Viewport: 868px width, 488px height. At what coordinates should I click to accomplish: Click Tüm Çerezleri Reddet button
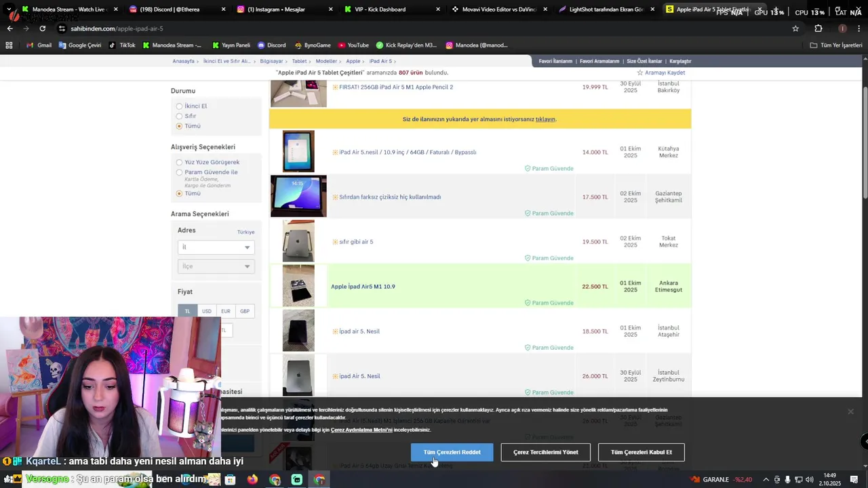click(452, 452)
